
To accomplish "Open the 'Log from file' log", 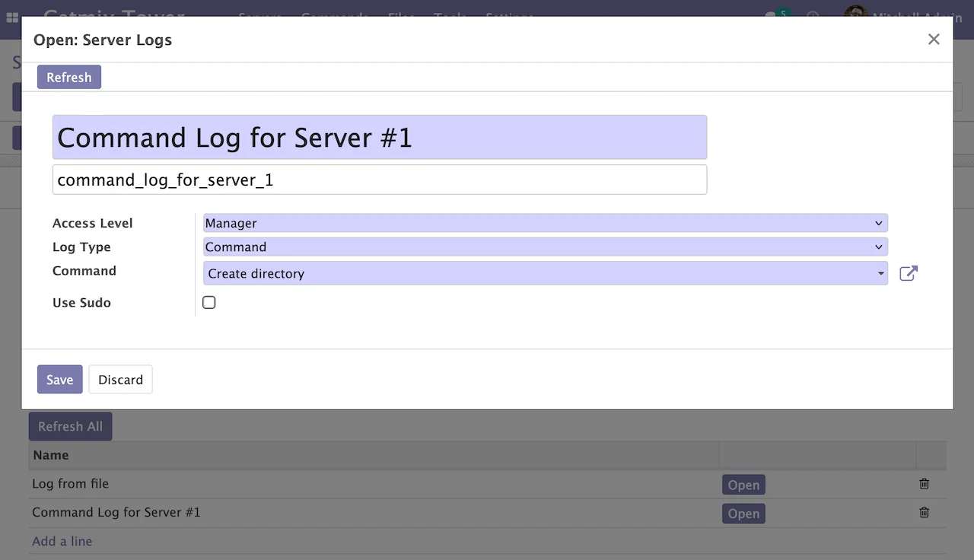I will tap(743, 484).
